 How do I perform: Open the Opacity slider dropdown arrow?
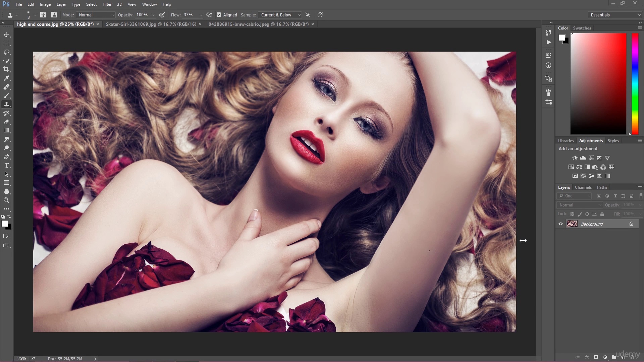click(x=154, y=15)
